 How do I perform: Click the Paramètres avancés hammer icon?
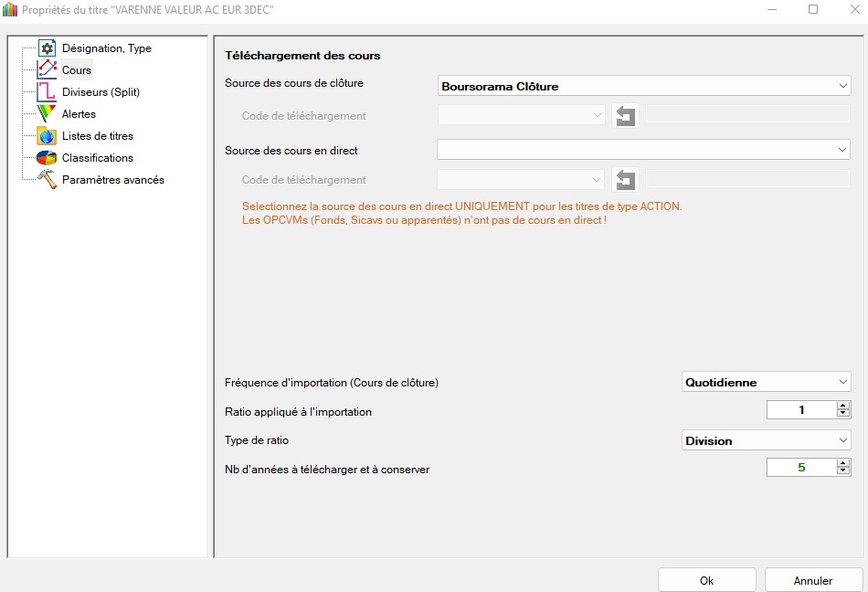[x=48, y=180]
